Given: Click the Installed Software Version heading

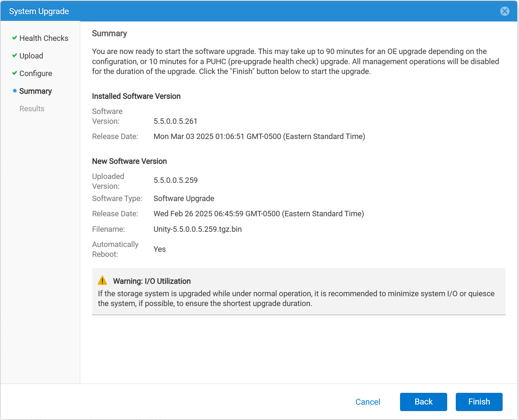Looking at the screenshot, I should (136, 96).
